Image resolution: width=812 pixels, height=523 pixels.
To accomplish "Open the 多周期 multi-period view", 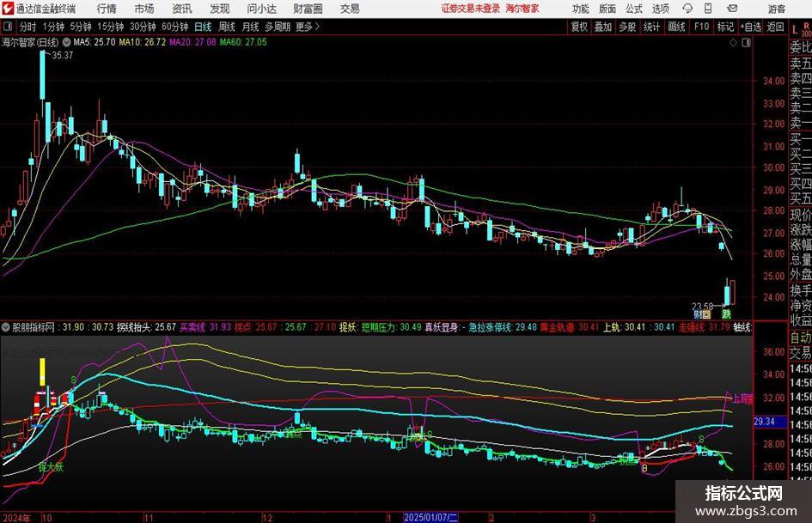I will tap(278, 27).
